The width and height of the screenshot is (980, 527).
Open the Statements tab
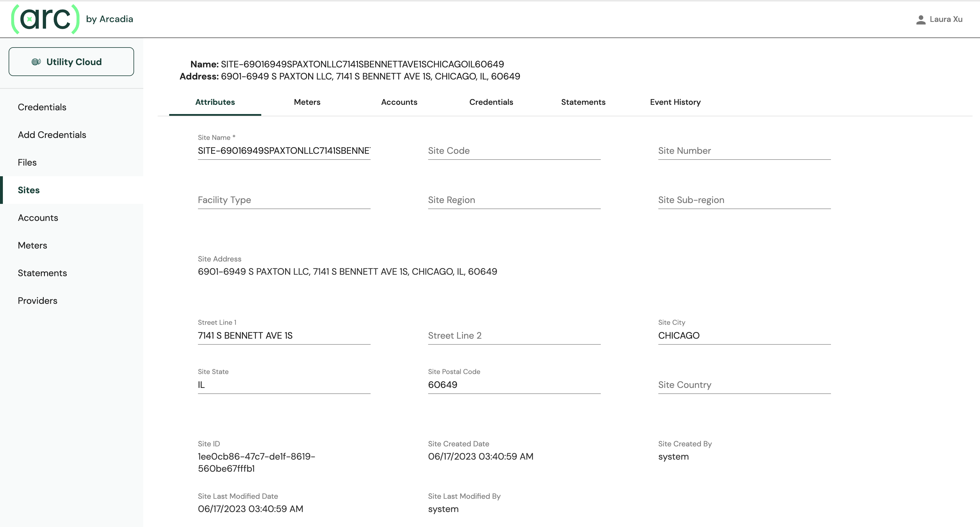click(x=583, y=102)
